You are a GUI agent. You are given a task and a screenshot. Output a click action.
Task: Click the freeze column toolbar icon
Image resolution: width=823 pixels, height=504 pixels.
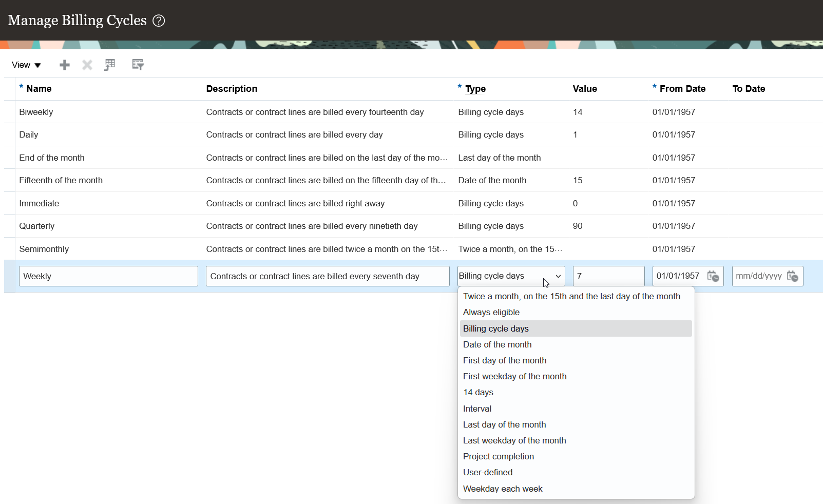click(x=110, y=65)
